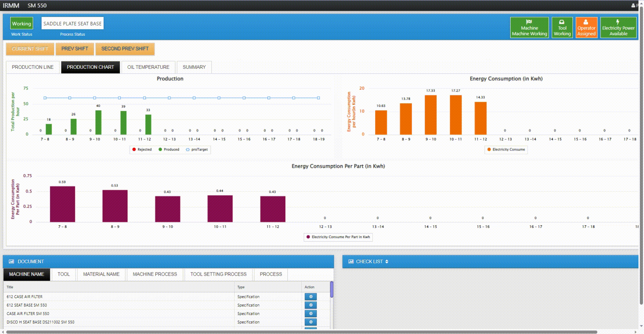The image size is (644, 334).
Task: Click the SECOND PREV SHIFT button
Action: click(x=125, y=49)
